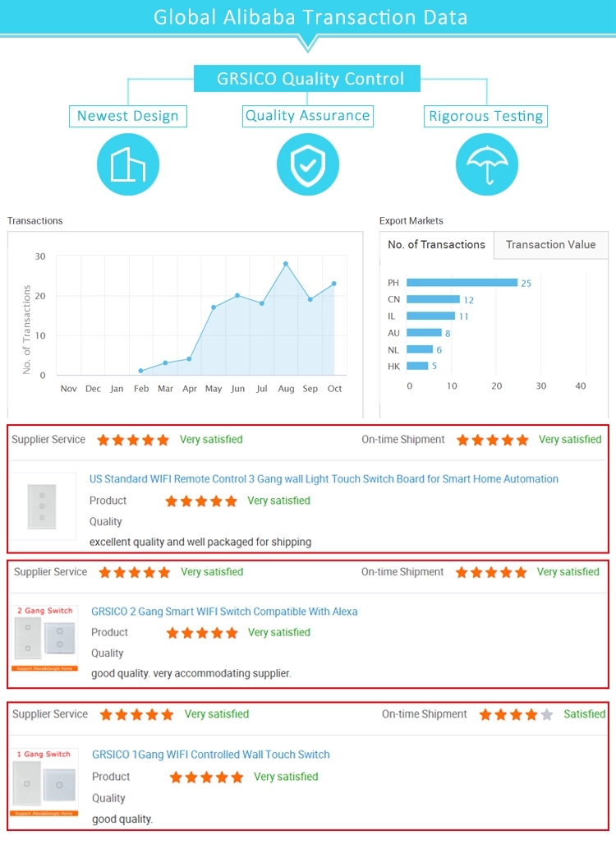Click the Rigorous Testing label box

click(485, 116)
